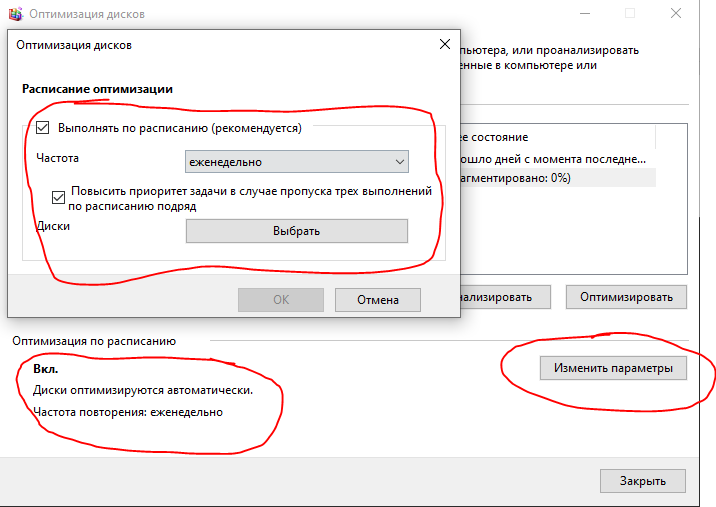Viewport: 716px width, 507px height.
Task: Close the schedule dialog with X
Action: point(444,44)
